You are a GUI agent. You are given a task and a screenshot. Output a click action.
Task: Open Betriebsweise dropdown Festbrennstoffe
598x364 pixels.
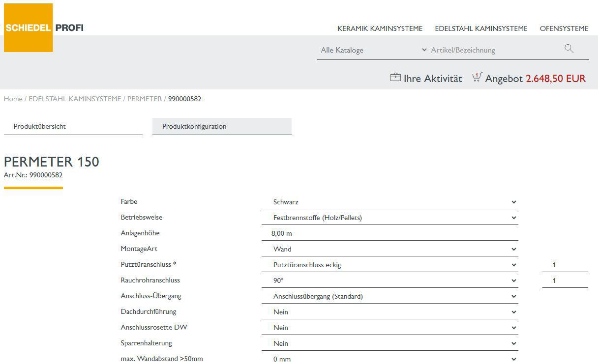[389, 218]
